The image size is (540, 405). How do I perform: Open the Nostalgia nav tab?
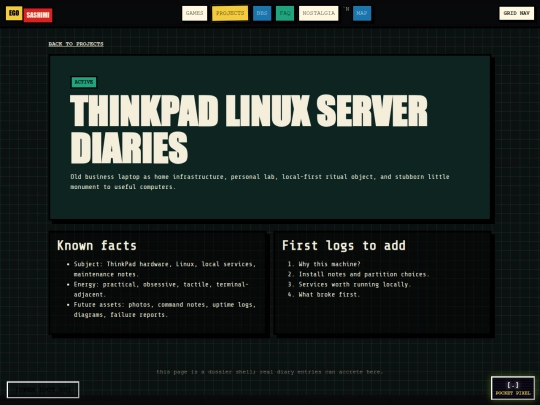click(x=319, y=13)
